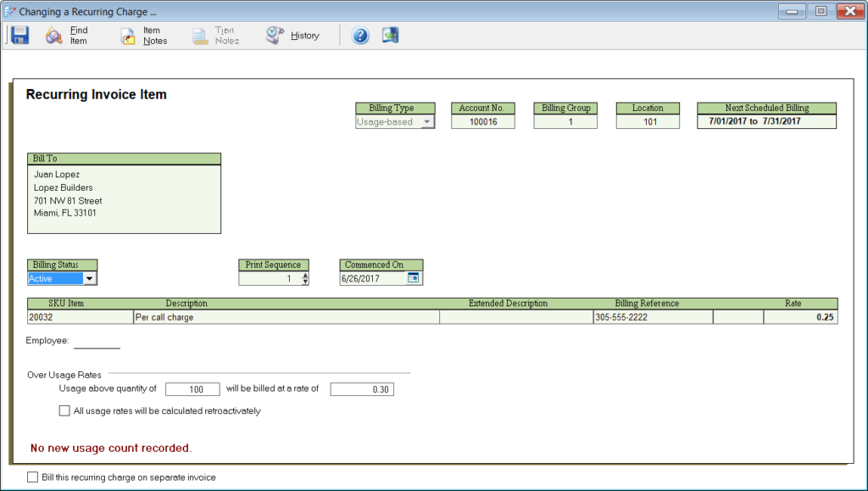Increase the Print Sequence with up arrow

[x=305, y=275]
